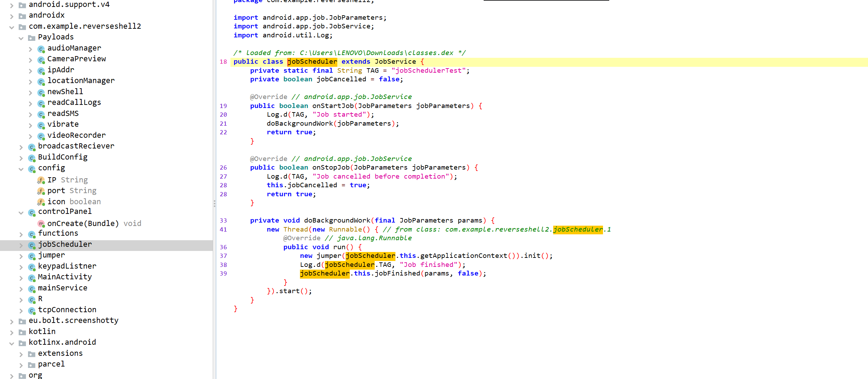868x379 pixels.
Task: Collapse the Payloads folder
Action: [21, 38]
